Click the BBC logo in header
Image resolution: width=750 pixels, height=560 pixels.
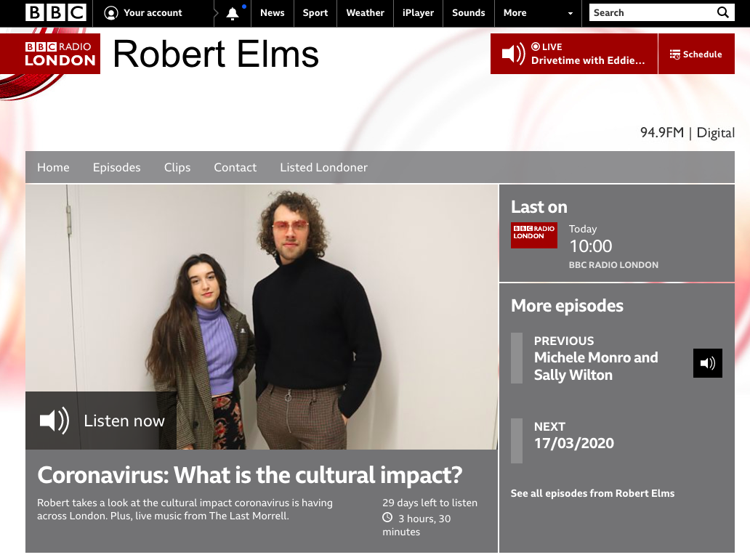[x=55, y=13]
